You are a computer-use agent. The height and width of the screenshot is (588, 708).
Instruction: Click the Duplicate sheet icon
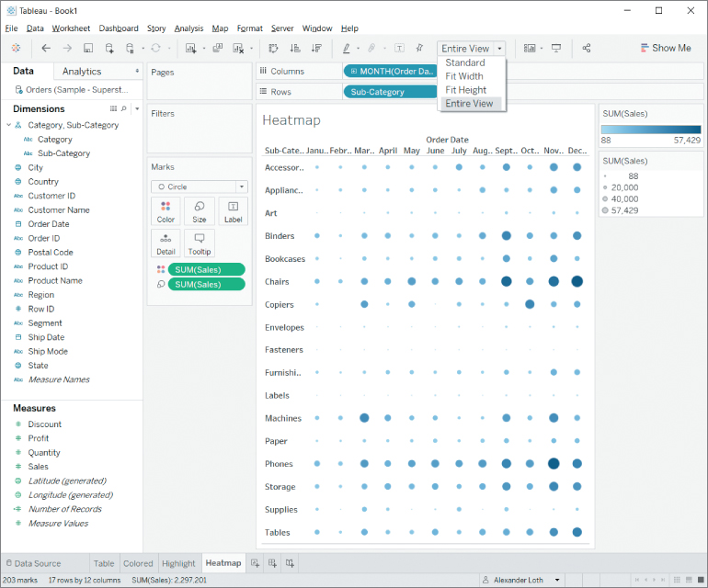pyautogui.click(x=218, y=48)
